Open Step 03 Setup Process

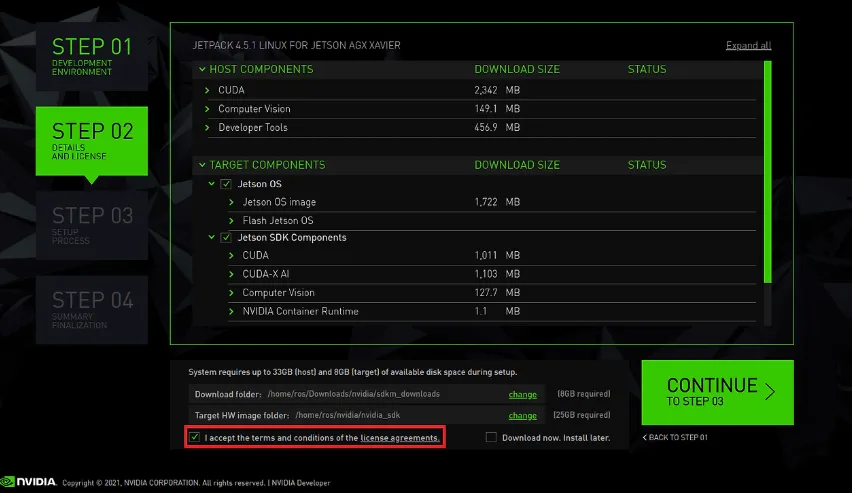point(92,225)
